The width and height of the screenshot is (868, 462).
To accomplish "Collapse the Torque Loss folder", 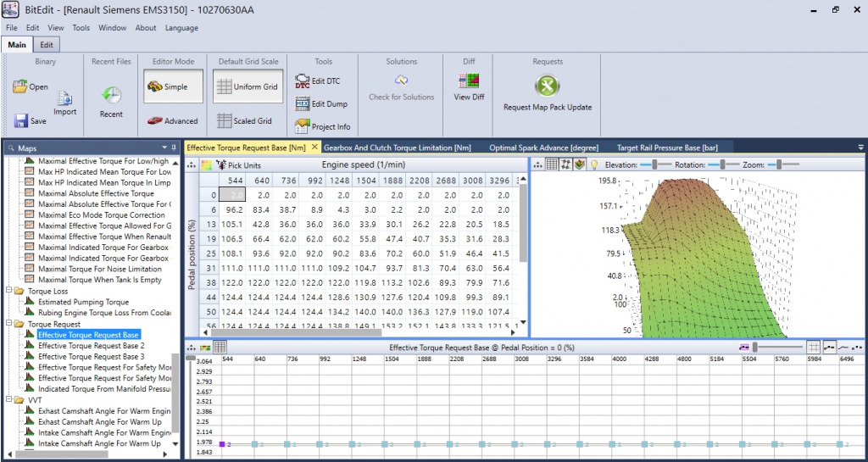I will 8,291.
